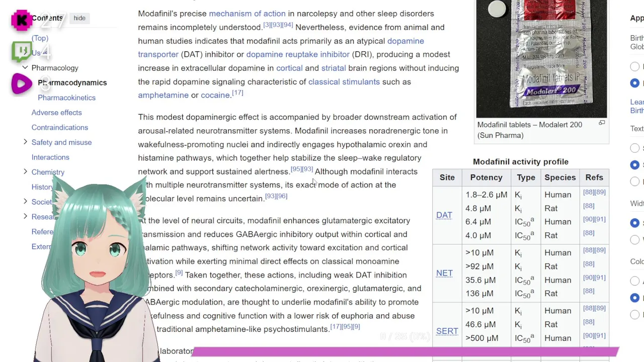Image resolution: width=644 pixels, height=362 pixels.
Task: Select Pharmacodynamics in the contents list
Action: coord(72,82)
